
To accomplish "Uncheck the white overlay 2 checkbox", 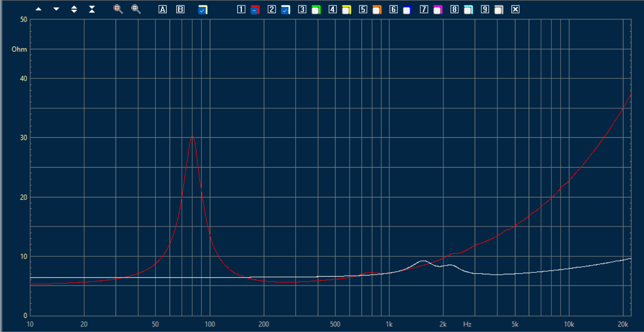I will pos(285,10).
